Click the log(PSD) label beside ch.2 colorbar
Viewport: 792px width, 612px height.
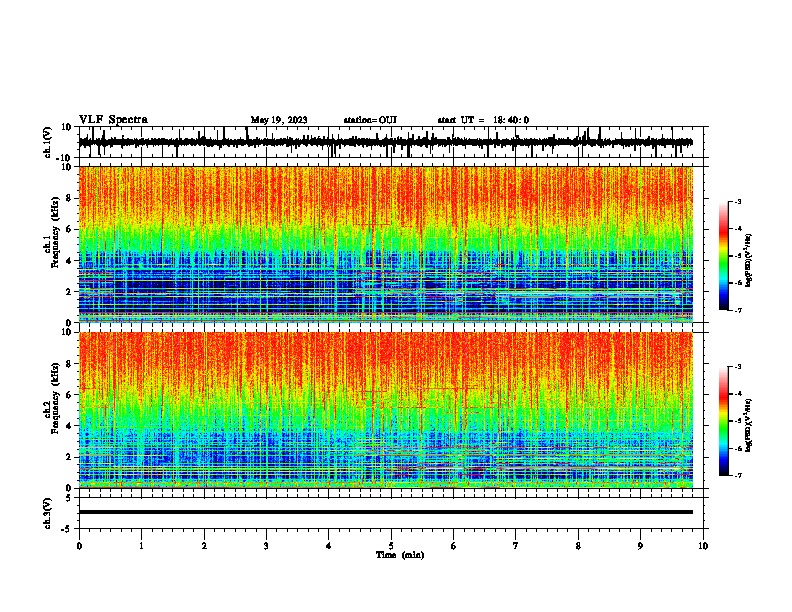point(748,425)
